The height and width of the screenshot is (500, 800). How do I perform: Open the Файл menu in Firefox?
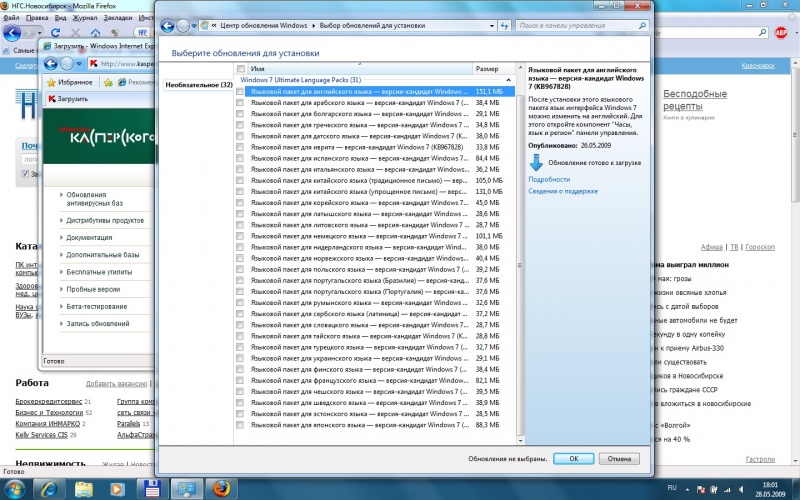11,17
